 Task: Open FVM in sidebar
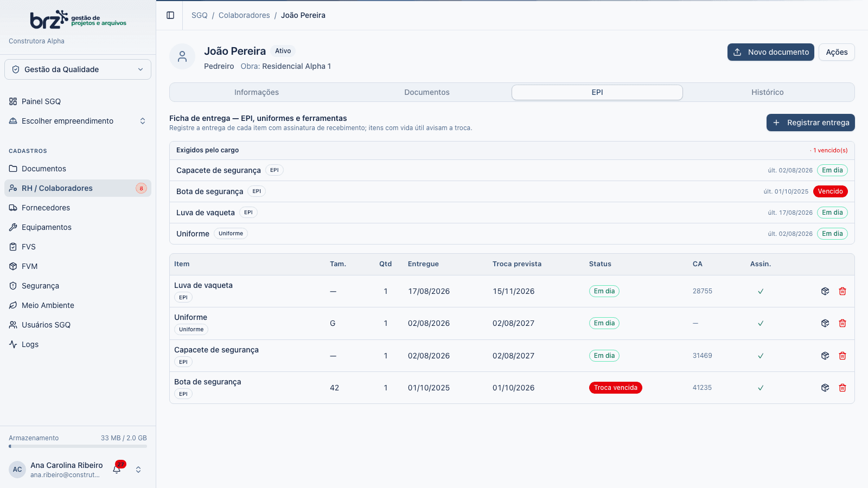click(78, 266)
